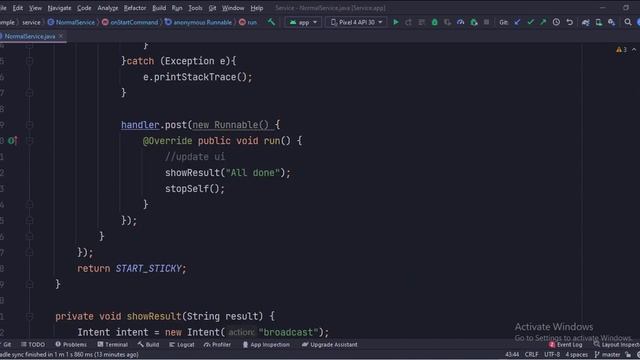The image size is (640, 360).
Task: Start debugging with the green bug icon
Action: [435, 22]
